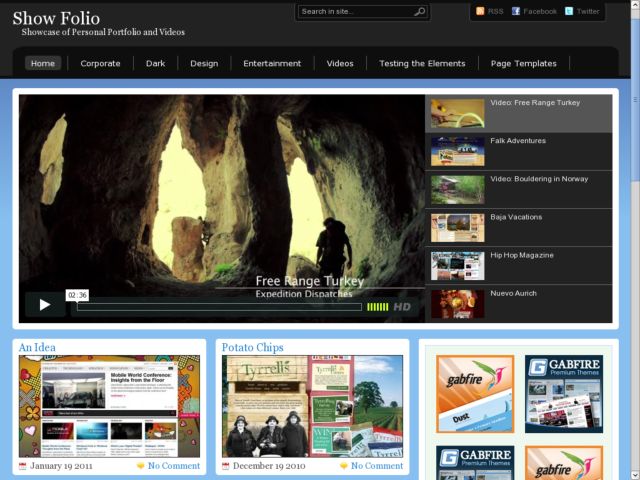Click calendar icon beside January 19 2011
This screenshot has width=640, height=480.
22,466
